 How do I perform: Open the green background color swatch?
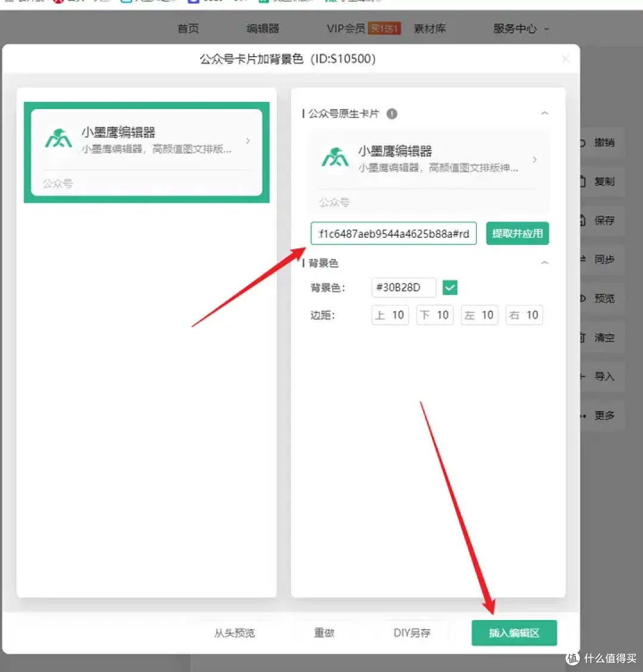450,287
